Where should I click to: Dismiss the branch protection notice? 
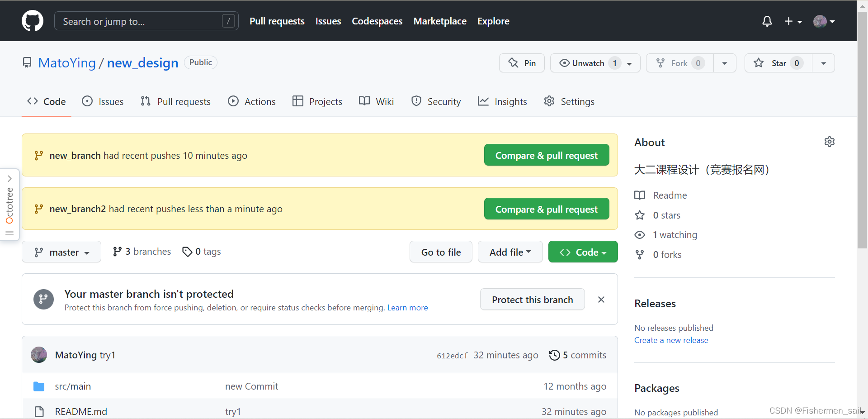point(601,300)
